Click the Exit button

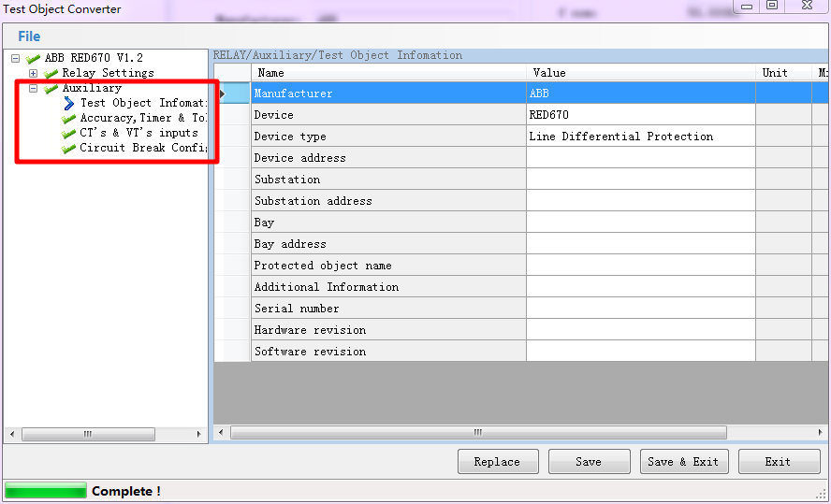779,462
